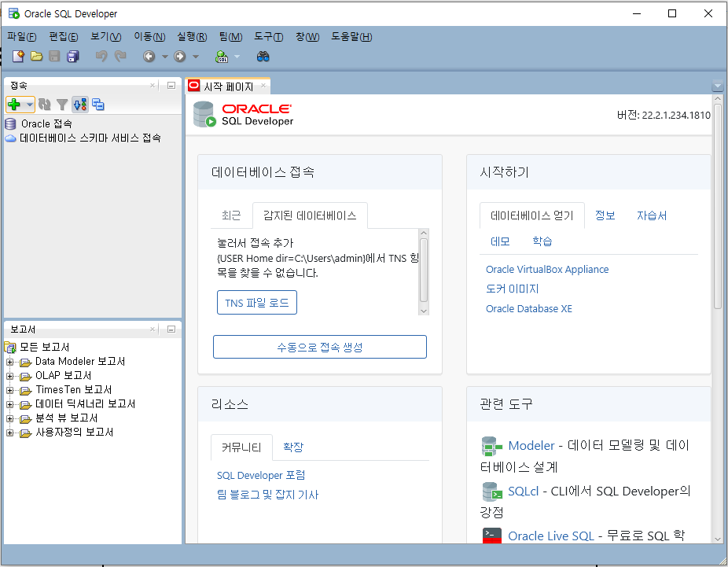Open the SQL Worksheet toolbar icon
The image size is (728, 567).
[222, 57]
